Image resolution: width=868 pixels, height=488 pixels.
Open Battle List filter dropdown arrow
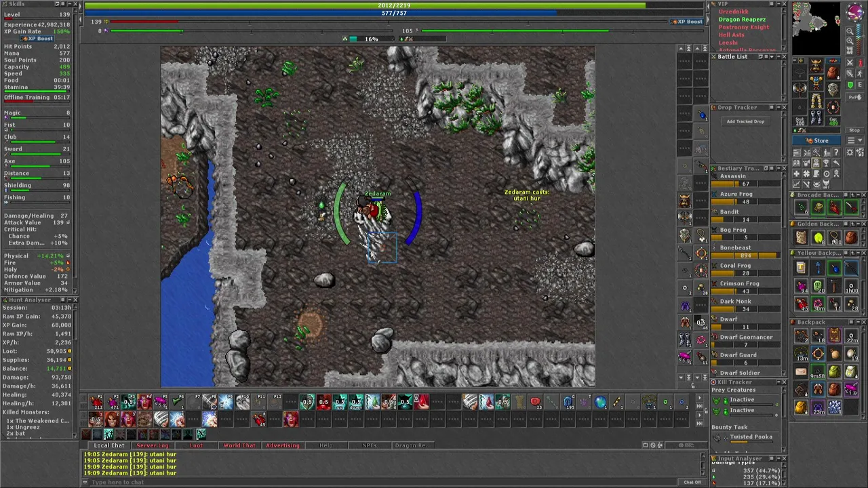pyautogui.click(x=772, y=57)
